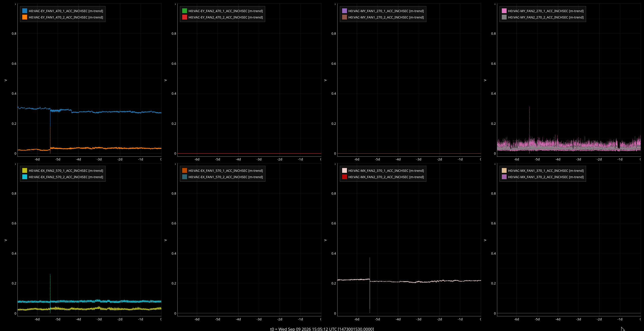Select H0:VAC-MX_FAN2_370_1_ACC_INCHSEC legend label

point(386,171)
